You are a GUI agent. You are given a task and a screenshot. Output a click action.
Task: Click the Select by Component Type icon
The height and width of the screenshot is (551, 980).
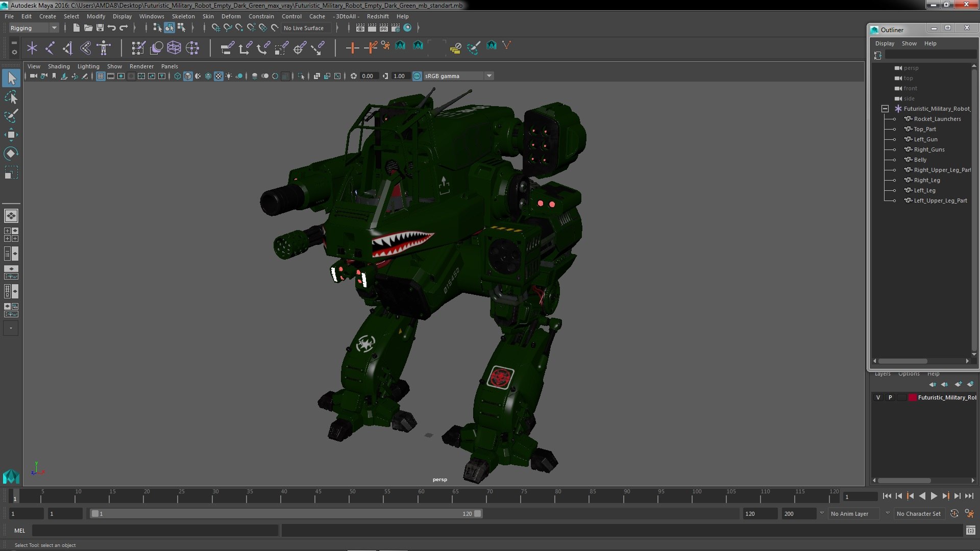[181, 28]
